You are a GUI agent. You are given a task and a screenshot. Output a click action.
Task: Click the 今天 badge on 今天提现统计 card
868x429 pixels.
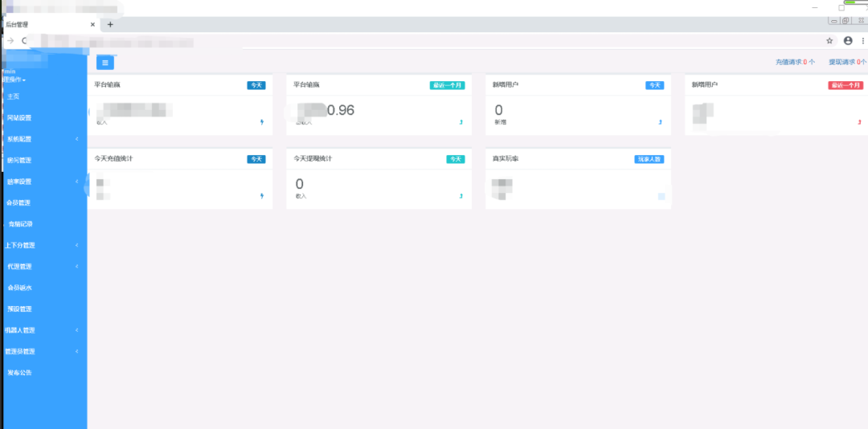[x=456, y=159]
